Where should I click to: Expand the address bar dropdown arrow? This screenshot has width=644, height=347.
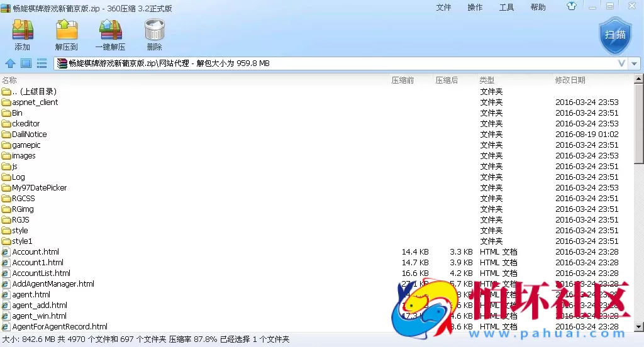(x=635, y=63)
